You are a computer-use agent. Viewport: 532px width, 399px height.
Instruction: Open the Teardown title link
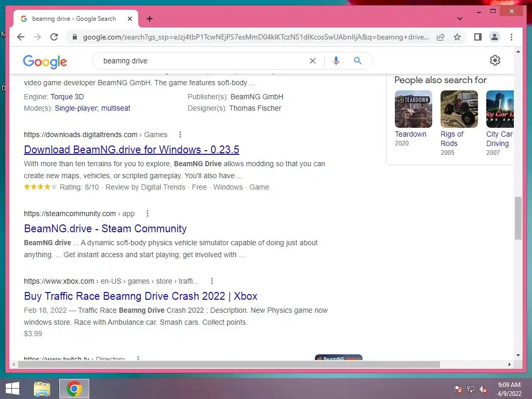pyautogui.click(x=410, y=134)
